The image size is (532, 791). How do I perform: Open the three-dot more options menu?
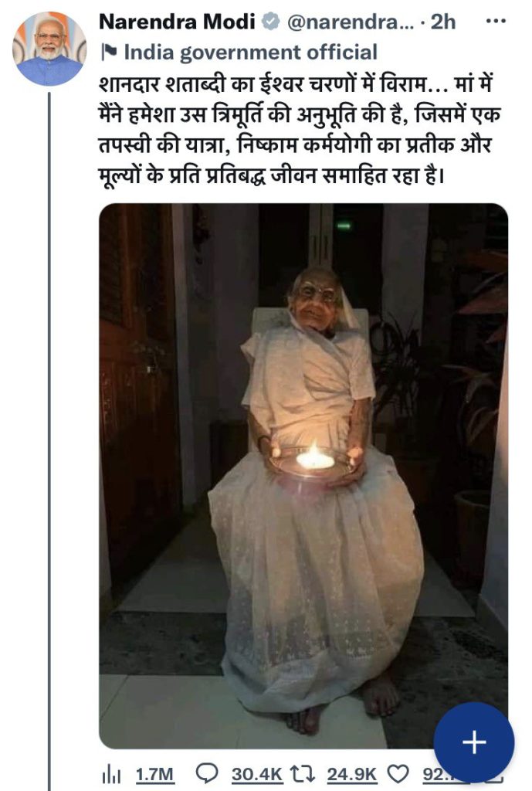[x=495, y=22]
